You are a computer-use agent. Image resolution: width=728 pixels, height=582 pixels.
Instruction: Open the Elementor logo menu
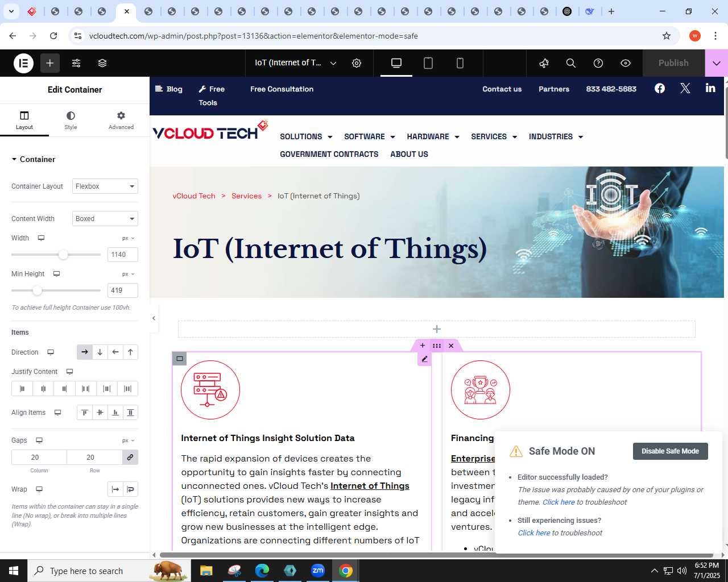click(x=24, y=63)
